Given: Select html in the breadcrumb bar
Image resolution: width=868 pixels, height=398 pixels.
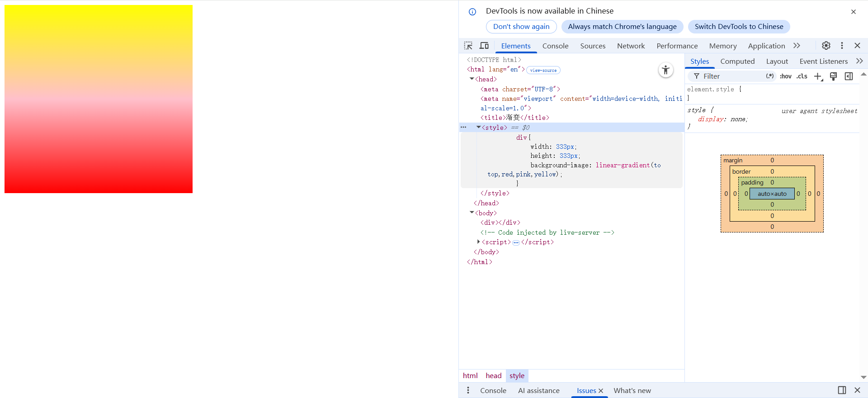Looking at the screenshot, I should point(470,376).
